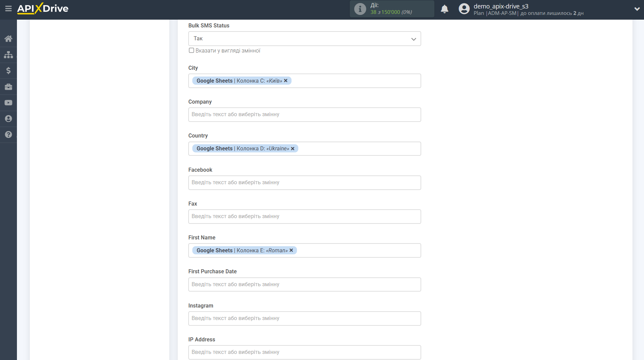Click the APIXDrive logo

click(43, 8)
